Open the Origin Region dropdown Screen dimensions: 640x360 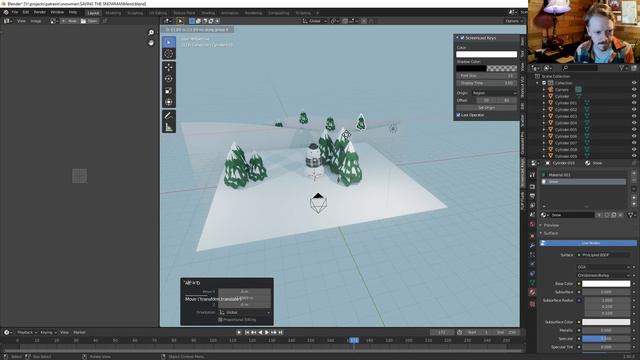coord(494,93)
